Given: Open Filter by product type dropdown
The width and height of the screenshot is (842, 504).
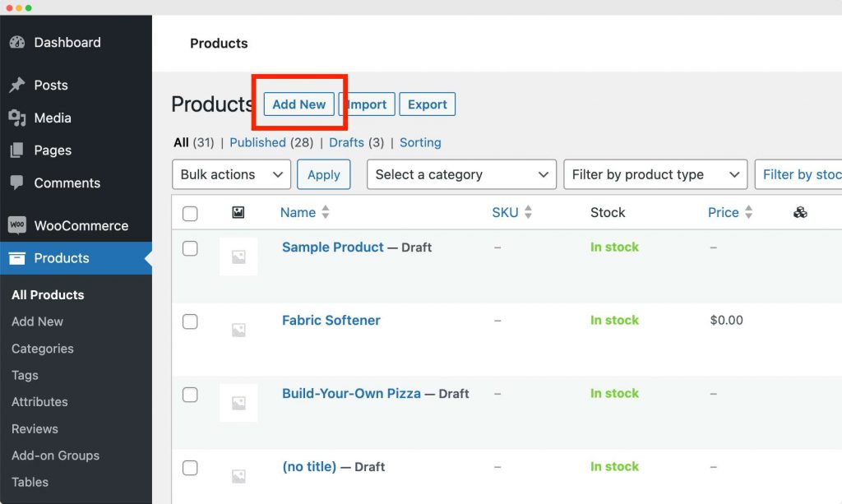Looking at the screenshot, I should tap(655, 174).
